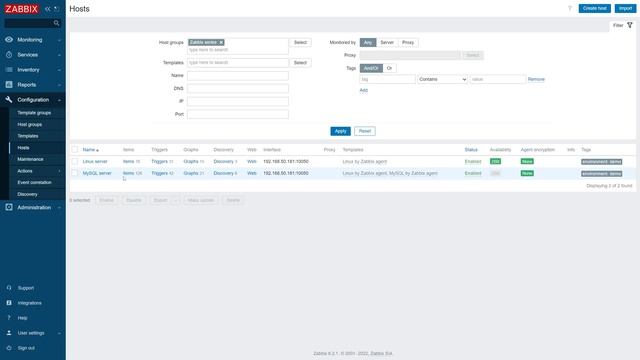Viewport: 640px width, 360px height.
Task: Click Select next to Host groups
Action: [300, 42]
